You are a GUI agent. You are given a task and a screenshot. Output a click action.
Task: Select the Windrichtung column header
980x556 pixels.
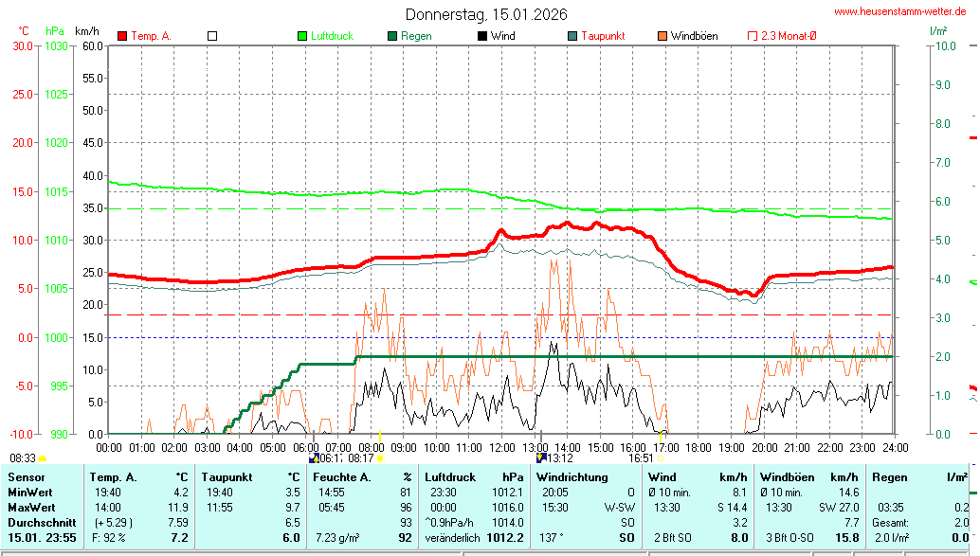572,477
